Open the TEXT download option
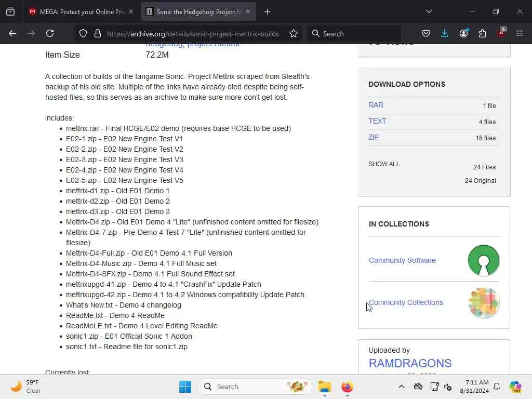This screenshot has width=532, height=399. (377, 121)
